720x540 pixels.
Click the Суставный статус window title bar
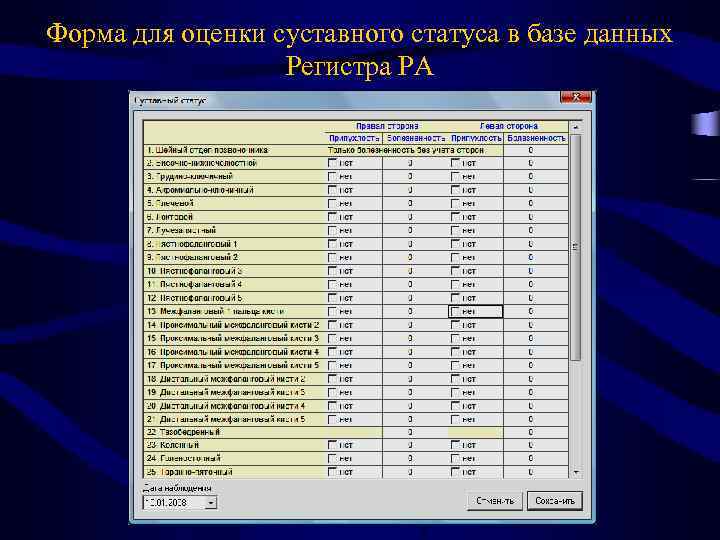344,100
